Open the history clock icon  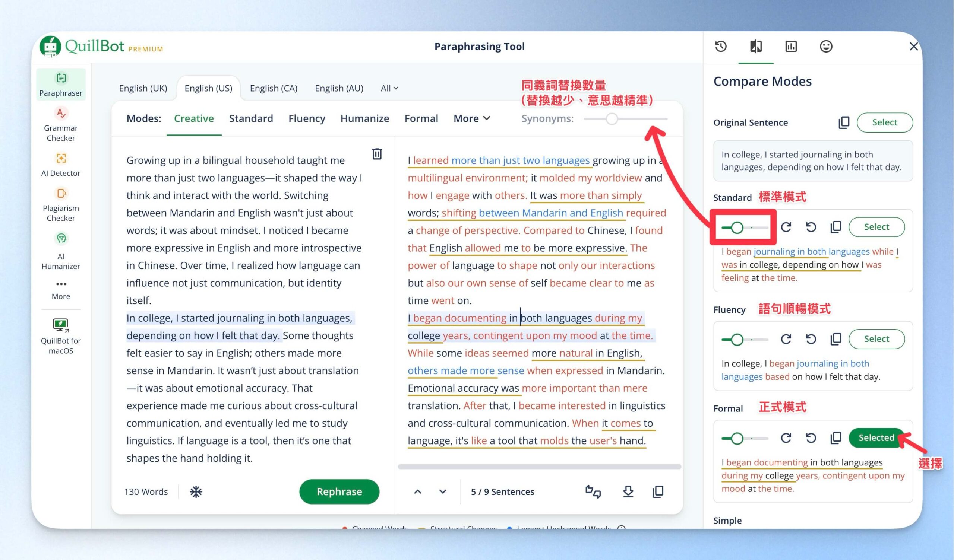720,47
